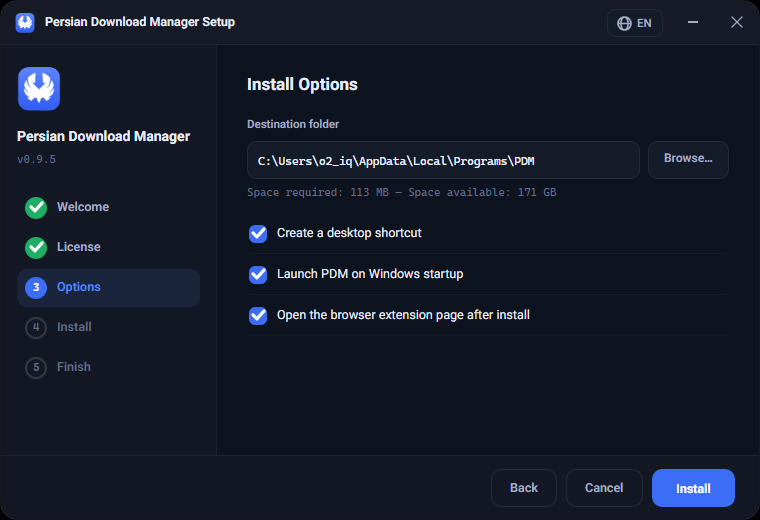Viewport: 760px width, 520px height.
Task: Click the green checkmark beside Welcome
Action: pos(36,207)
